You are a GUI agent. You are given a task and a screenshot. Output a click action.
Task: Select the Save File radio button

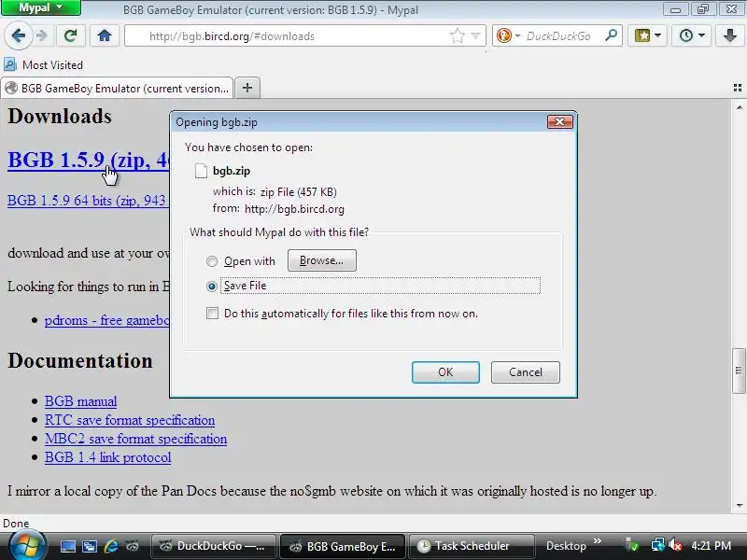click(x=212, y=287)
